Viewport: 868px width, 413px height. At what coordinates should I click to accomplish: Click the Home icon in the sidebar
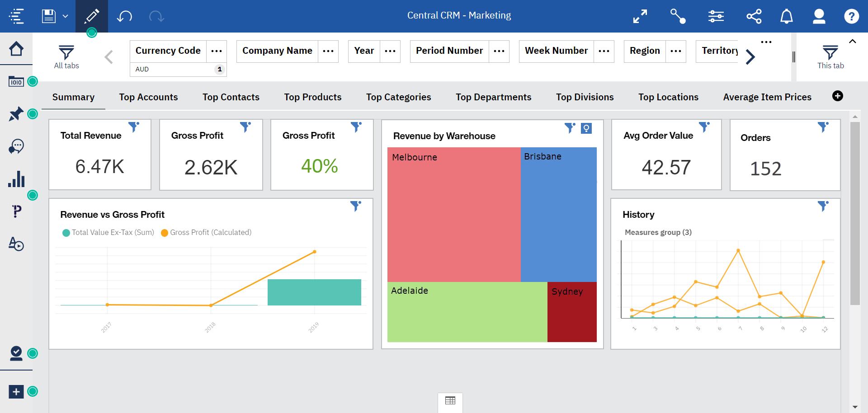tap(16, 48)
